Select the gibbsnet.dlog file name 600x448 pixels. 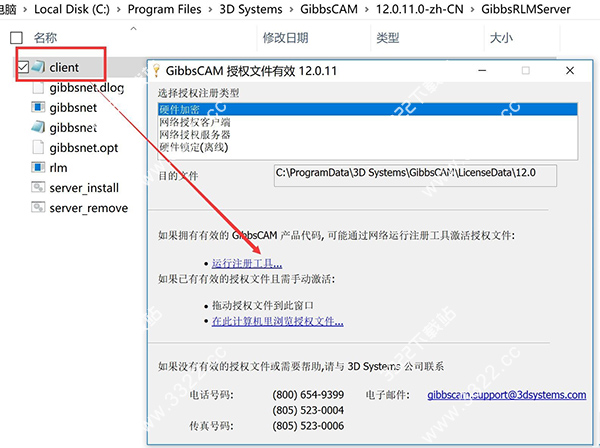coord(87,88)
